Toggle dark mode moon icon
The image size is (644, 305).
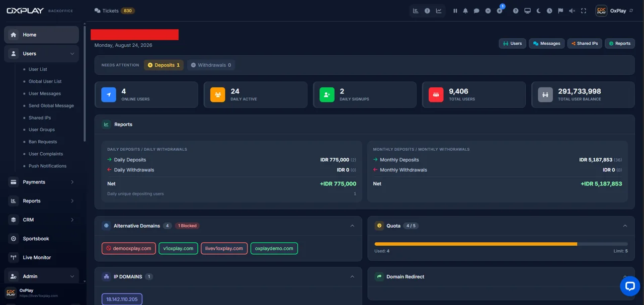point(538,11)
